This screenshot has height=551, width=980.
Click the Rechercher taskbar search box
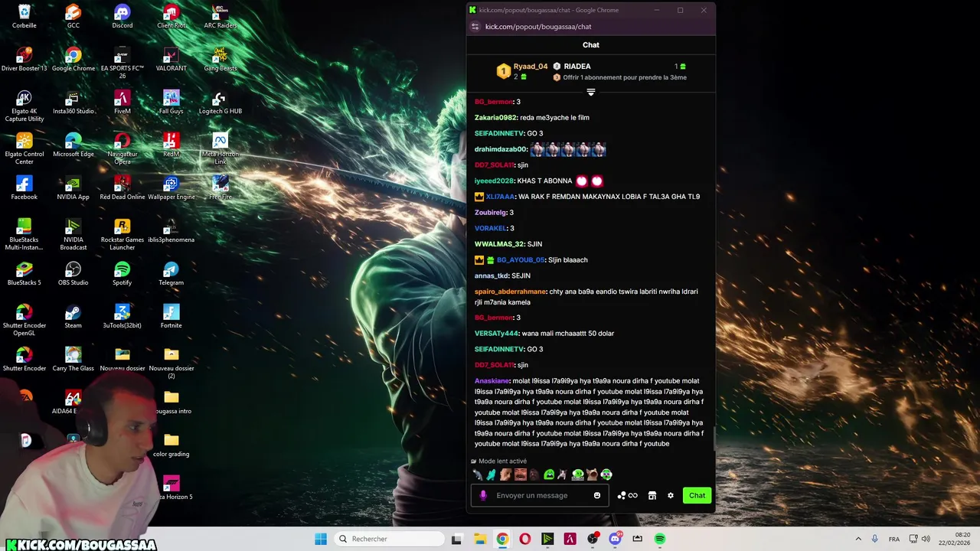pos(390,539)
